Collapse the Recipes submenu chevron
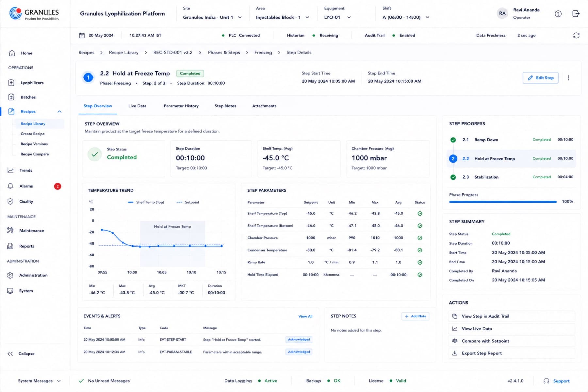The image size is (588, 392). [x=59, y=111]
